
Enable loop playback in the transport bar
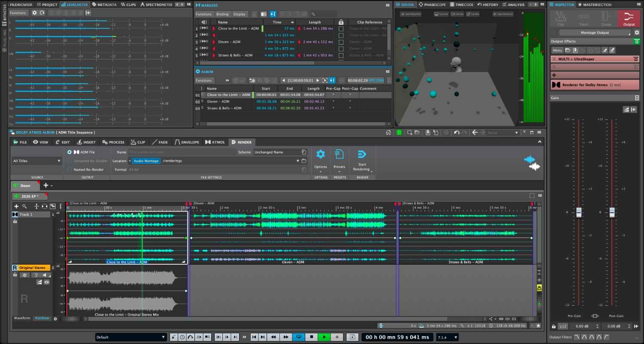(x=299, y=337)
